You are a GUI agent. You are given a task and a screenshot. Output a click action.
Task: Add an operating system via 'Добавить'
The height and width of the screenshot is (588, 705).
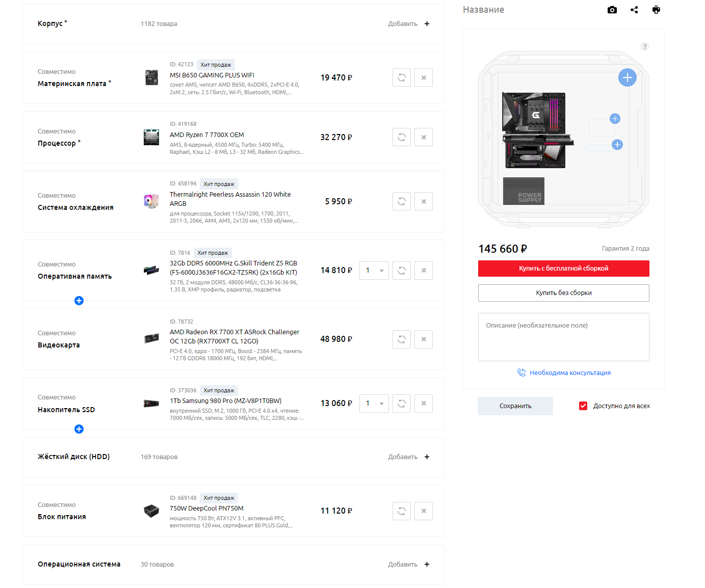[x=409, y=565]
